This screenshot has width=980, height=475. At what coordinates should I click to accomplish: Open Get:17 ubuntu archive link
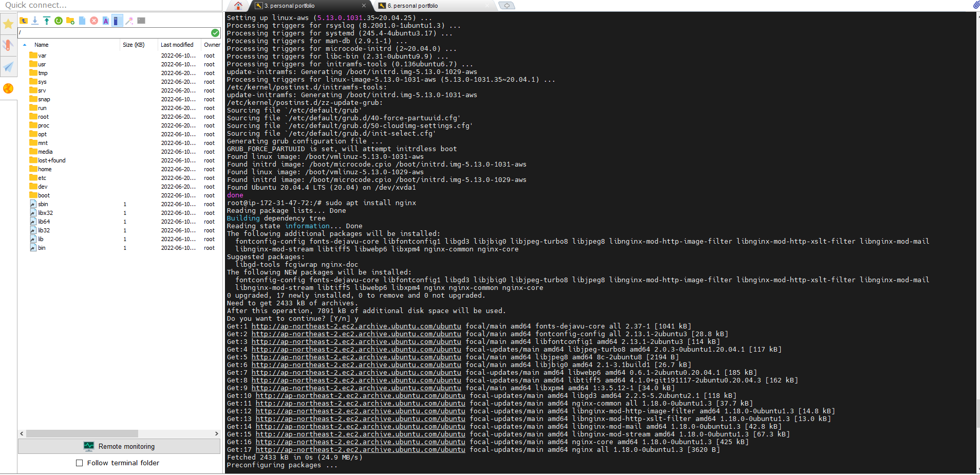pos(361,449)
